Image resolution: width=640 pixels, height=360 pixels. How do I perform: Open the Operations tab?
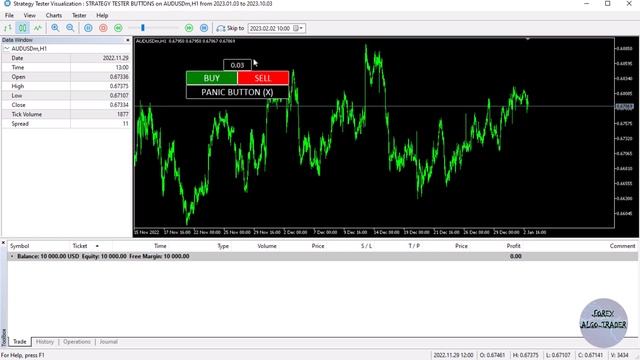click(x=77, y=342)
